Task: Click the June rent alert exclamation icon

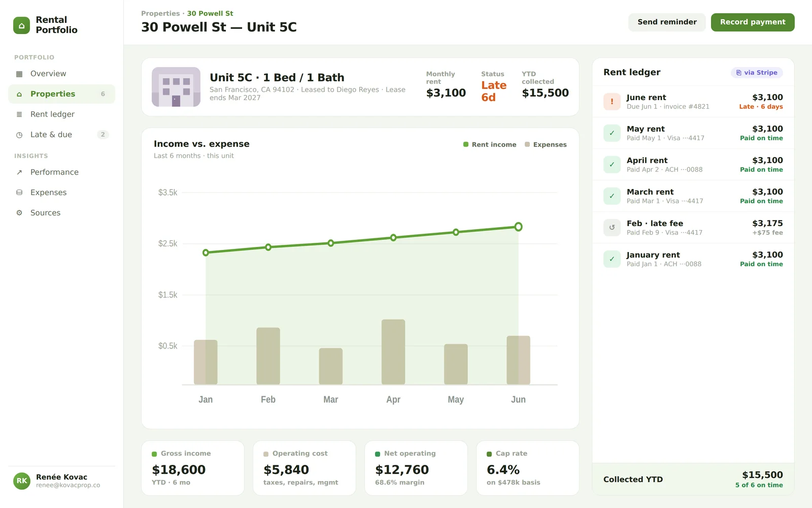Action: (612, 102)
